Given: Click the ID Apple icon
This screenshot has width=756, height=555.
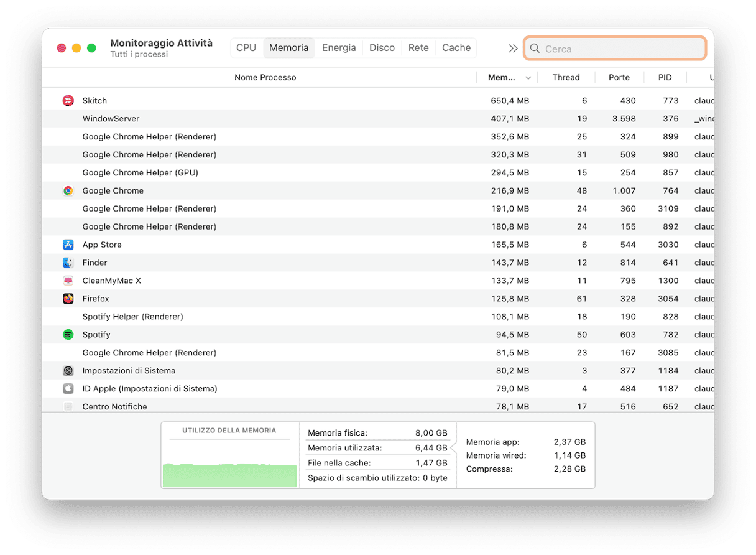Looking at the screenshot, I should pyautogui.click(x=68, y=389).
